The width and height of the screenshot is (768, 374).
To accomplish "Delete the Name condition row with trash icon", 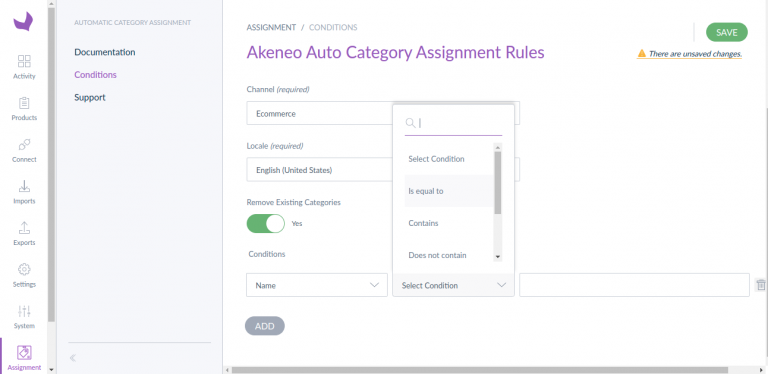I will point(761,285).
